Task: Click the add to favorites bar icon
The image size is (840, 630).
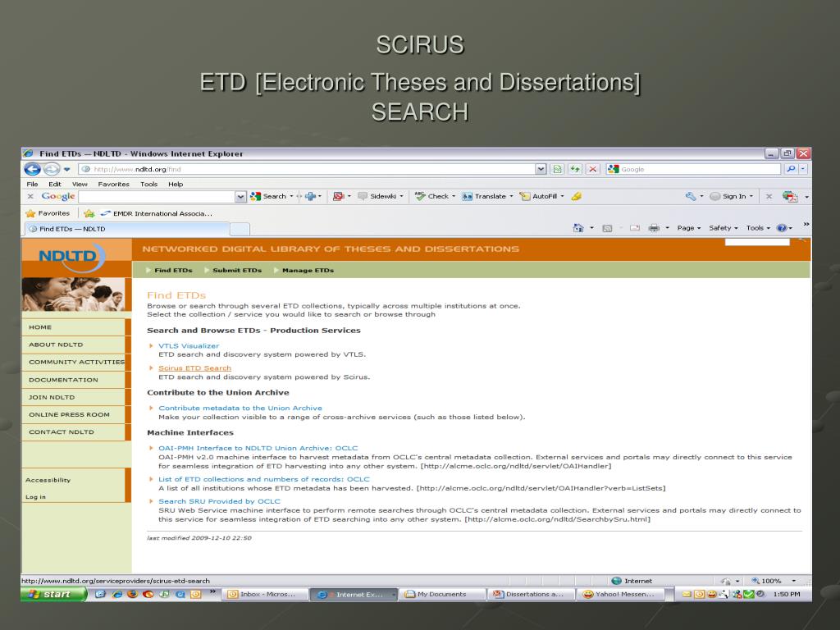Action: [89, 213]
